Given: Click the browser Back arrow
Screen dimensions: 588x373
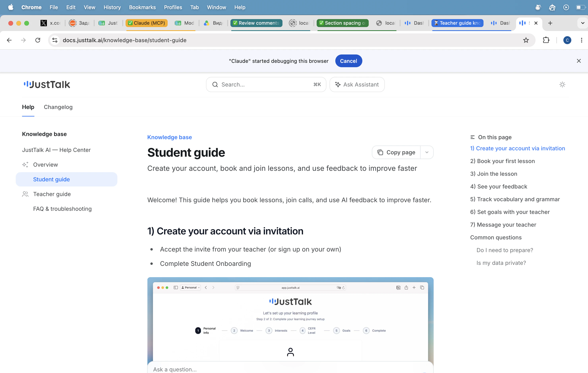Looking at the screenshot, I should (9, 40).
